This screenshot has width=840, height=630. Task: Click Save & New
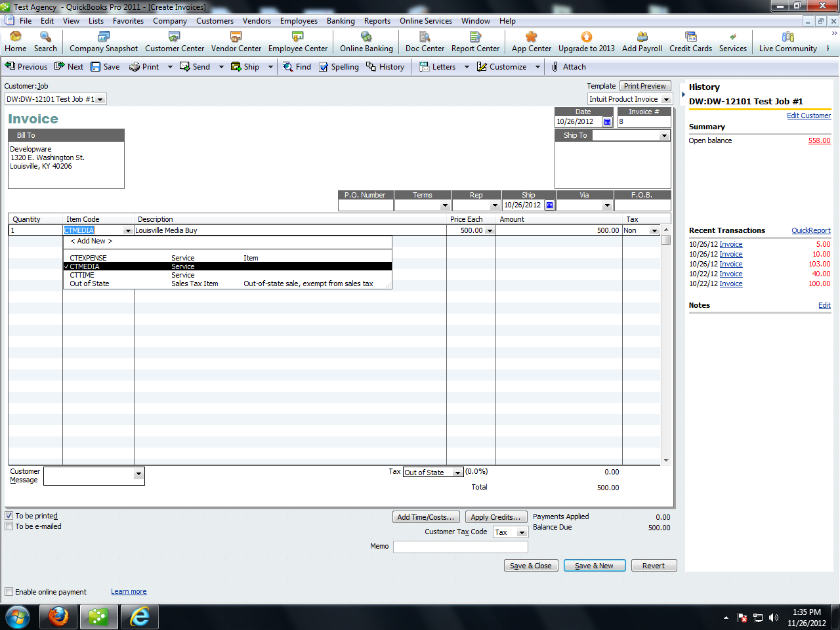pos(595,566)
